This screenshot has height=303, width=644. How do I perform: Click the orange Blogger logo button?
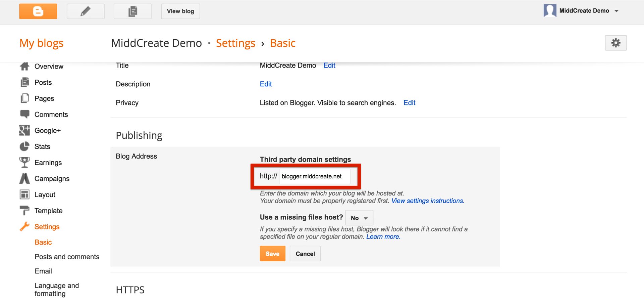click(x=38, y=11)
